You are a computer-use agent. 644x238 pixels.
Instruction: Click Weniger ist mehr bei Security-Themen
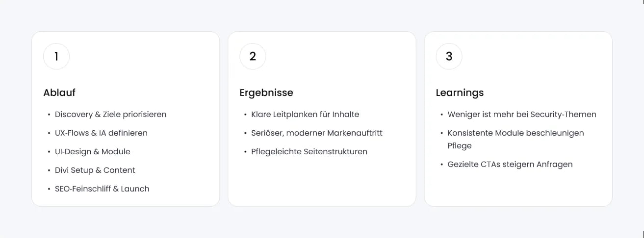pyautogui.click(x=522, y=115)
